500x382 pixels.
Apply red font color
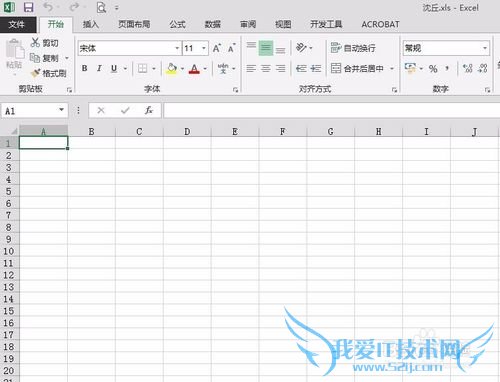click(x=194, y=69)
